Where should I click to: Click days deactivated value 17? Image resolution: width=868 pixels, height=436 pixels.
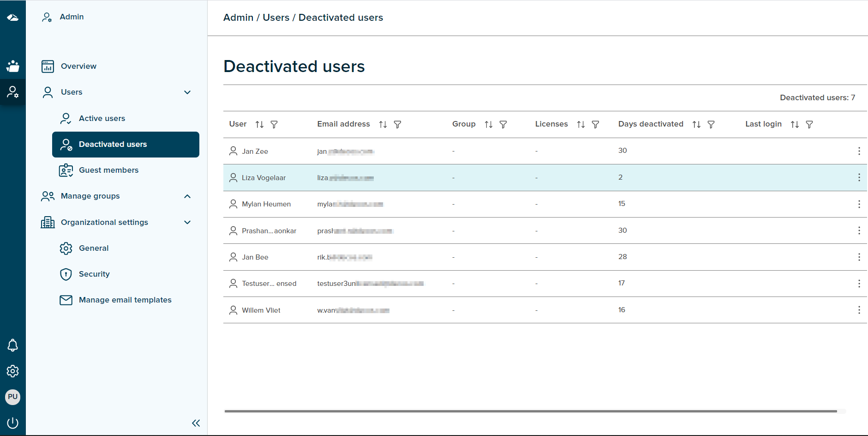click(x=622, y=283)
